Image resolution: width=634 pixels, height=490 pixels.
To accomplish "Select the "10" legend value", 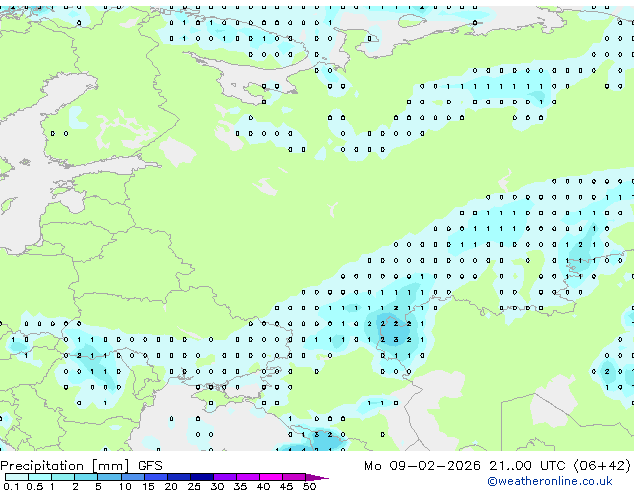I will coord(125,486).
